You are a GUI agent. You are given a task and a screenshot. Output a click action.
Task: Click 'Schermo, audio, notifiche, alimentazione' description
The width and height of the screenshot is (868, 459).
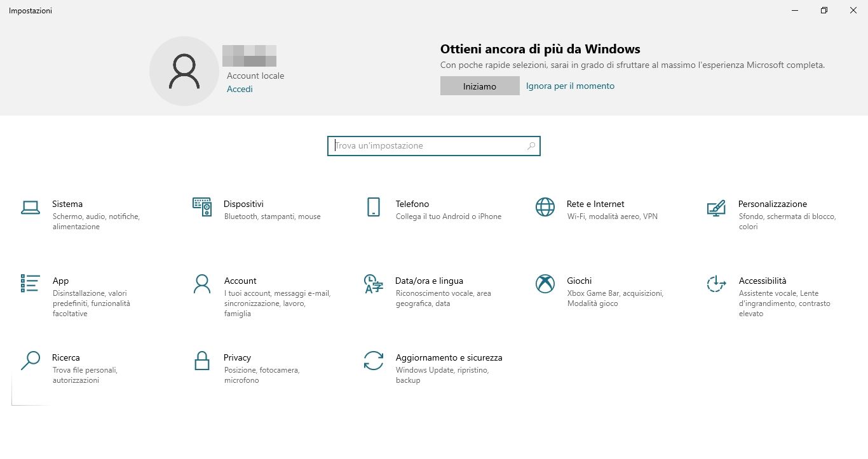(x=96, y=222)
